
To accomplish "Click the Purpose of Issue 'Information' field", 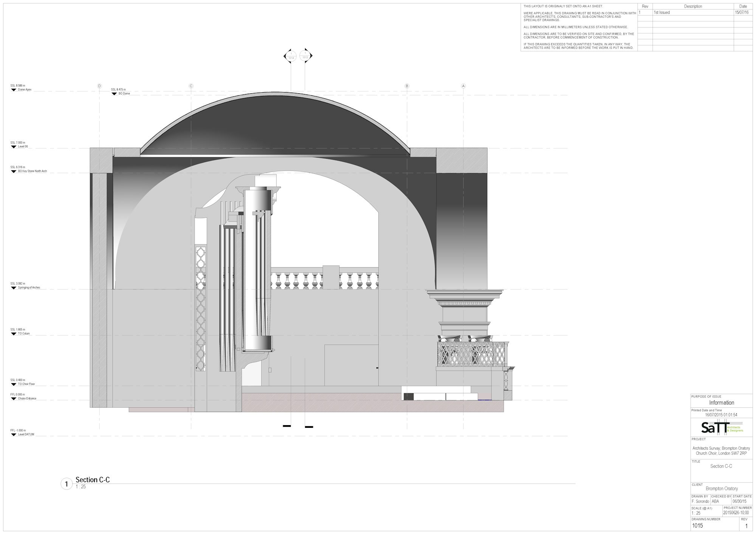I will pos(721,403).
